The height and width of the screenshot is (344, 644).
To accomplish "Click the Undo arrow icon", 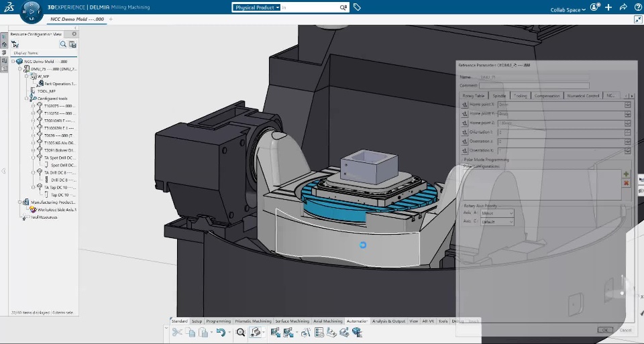I will click(x=221, y=332).
